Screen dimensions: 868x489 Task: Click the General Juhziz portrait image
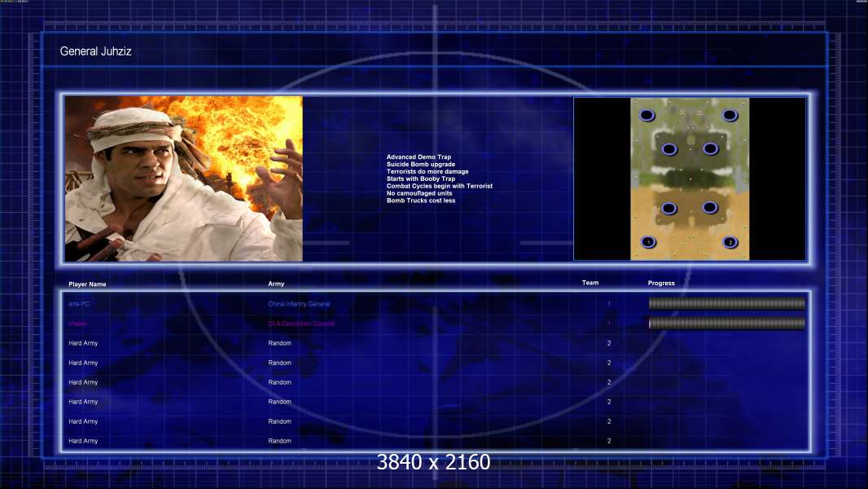(184, 178)
